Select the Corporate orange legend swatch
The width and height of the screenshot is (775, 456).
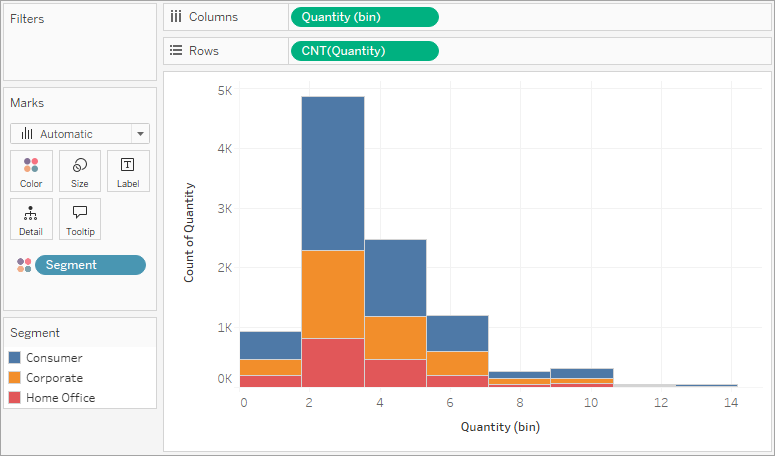coord(15,378)
